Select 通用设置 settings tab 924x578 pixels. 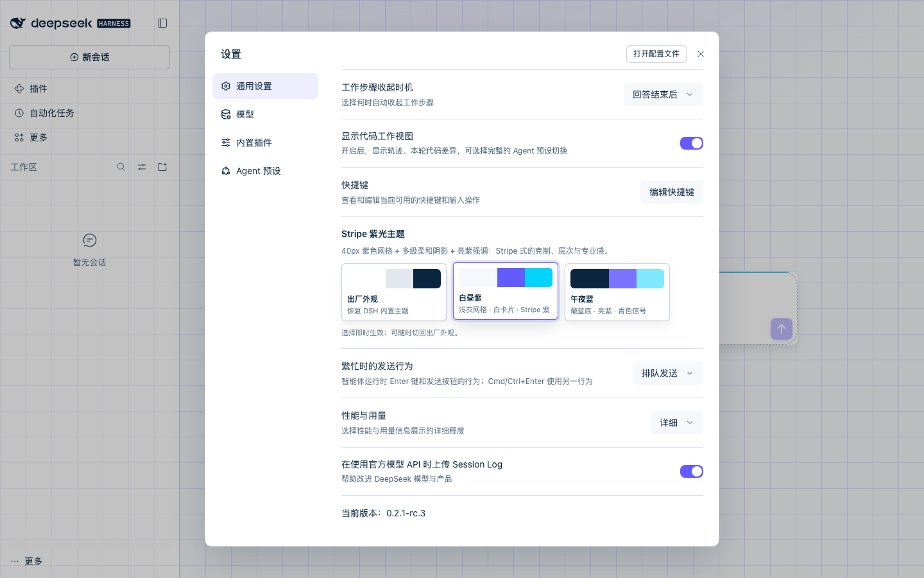pos(266,86)
